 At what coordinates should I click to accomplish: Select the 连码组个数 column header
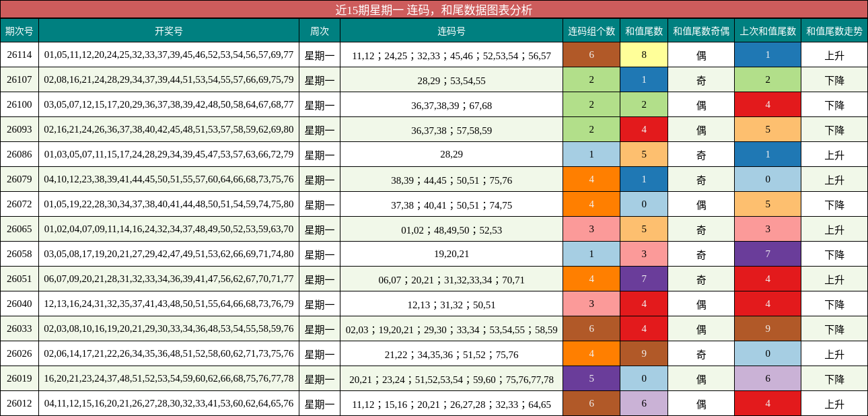click(591, 30)
